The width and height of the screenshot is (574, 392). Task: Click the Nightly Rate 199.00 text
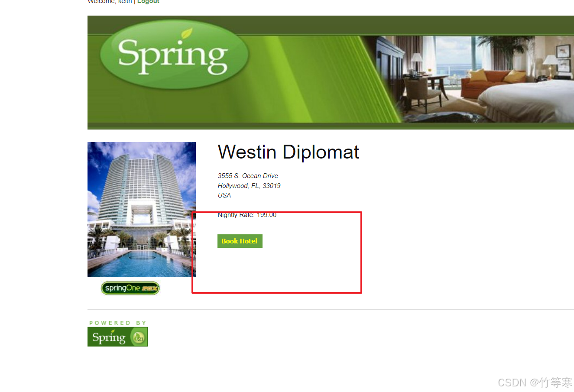click(x=247, y=215)
